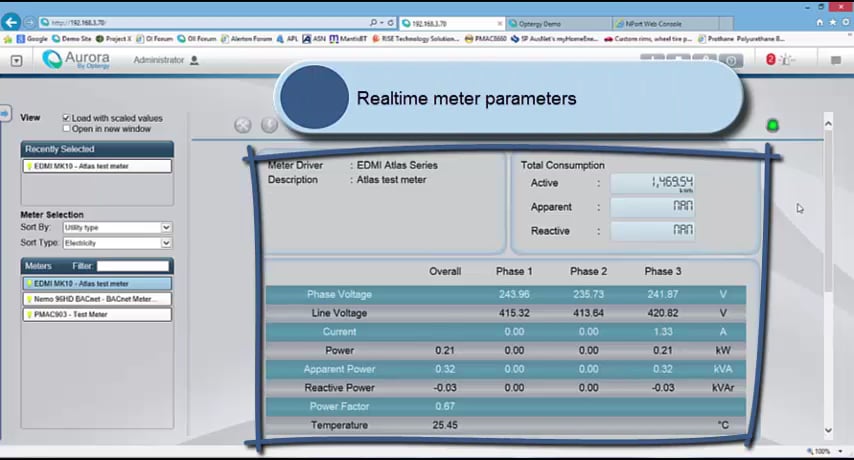Open the browser tools gear icon
854x460 pixels.
click(846, 22)
